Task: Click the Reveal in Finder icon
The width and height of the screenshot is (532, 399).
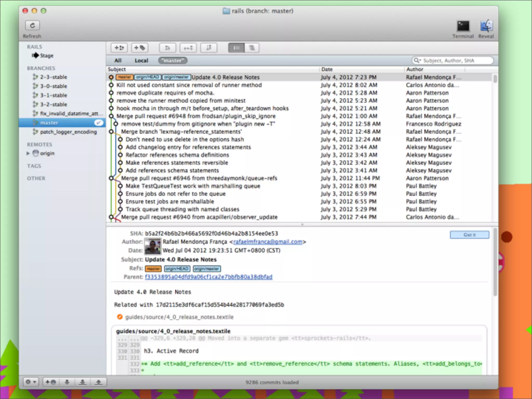Action: (x=486, y=26)
